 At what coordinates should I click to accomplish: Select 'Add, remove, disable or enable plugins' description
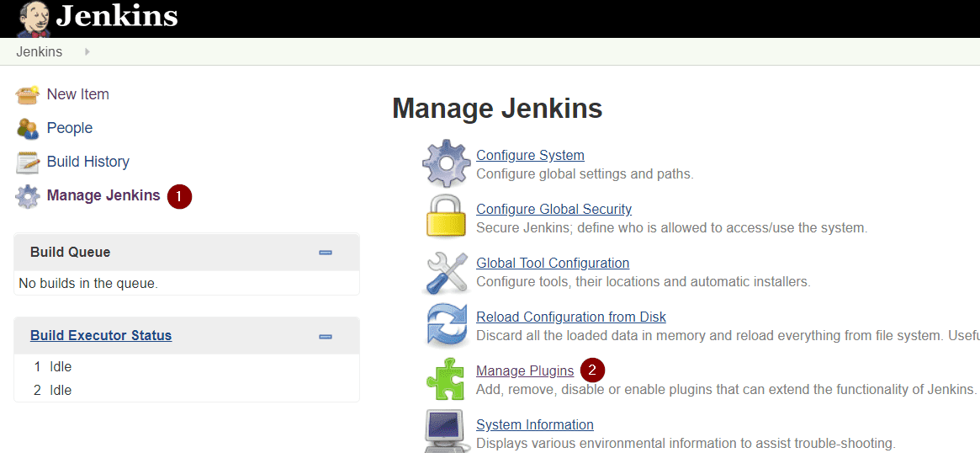(x=726, y=389)
